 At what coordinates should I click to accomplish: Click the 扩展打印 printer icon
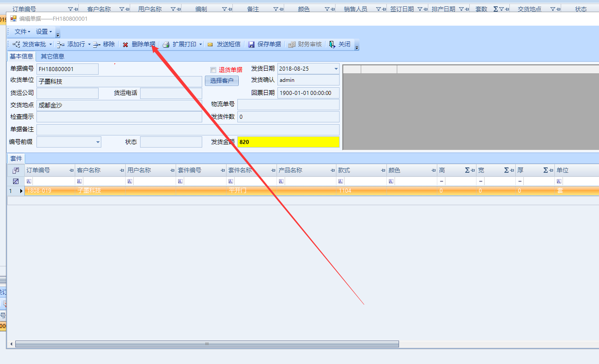pyautogui.click(x=166, y=45)
